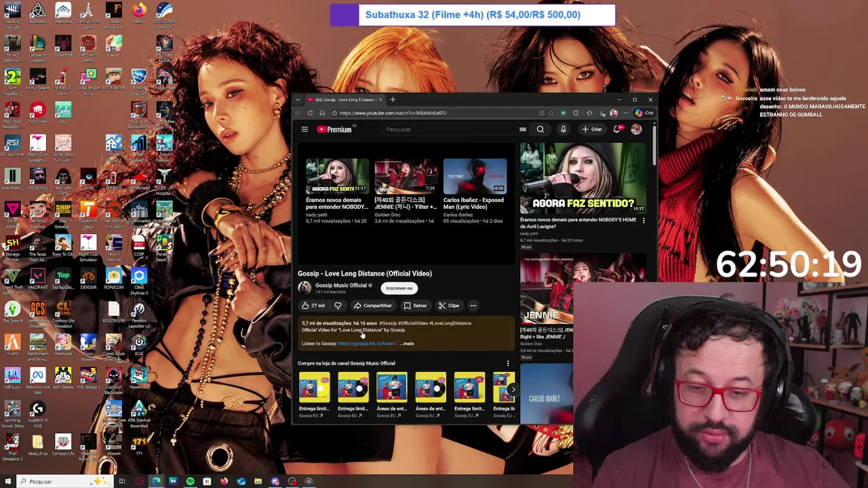
Task: Click video title Gossip - Love Long Distance
Action: coord(364,274)
